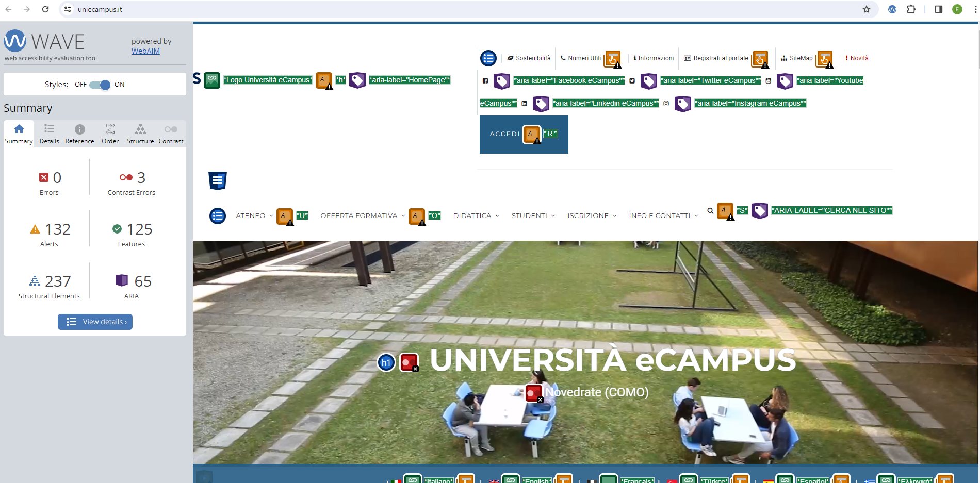Bookmark this page with the star

coord(867,9)
